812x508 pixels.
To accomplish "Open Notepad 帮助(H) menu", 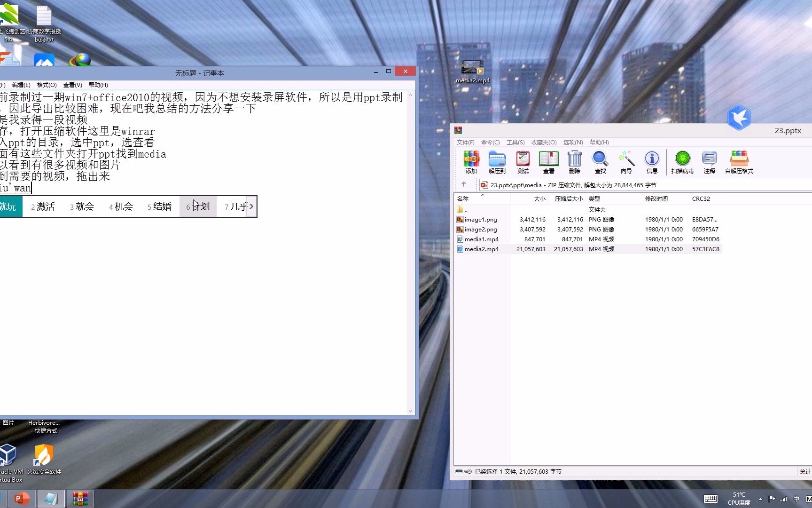I will (x=98, y=85).
